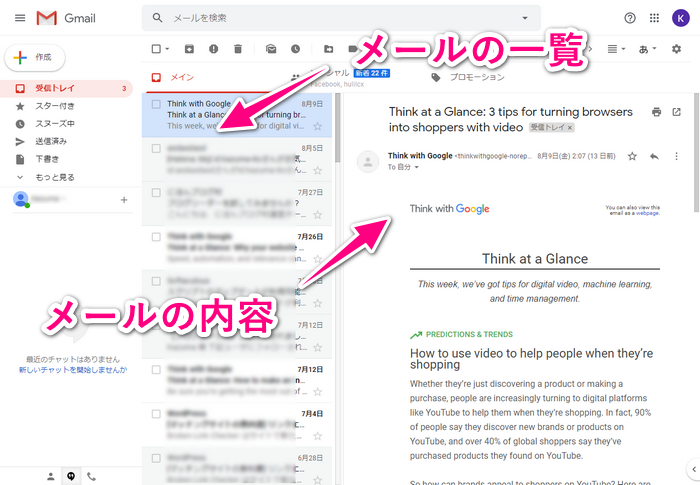Tick the Think with Google 8月9日 checkbox

click(x=156, y=104)
